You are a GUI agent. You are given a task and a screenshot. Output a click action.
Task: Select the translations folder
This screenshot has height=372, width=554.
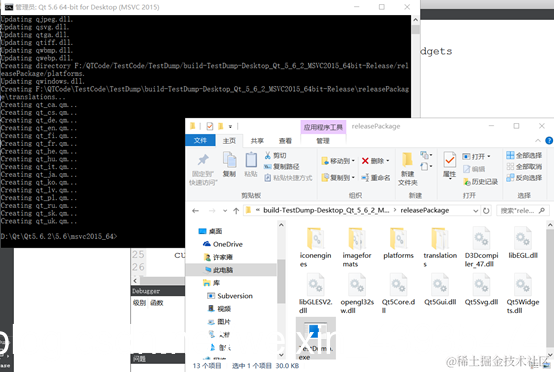440,247
